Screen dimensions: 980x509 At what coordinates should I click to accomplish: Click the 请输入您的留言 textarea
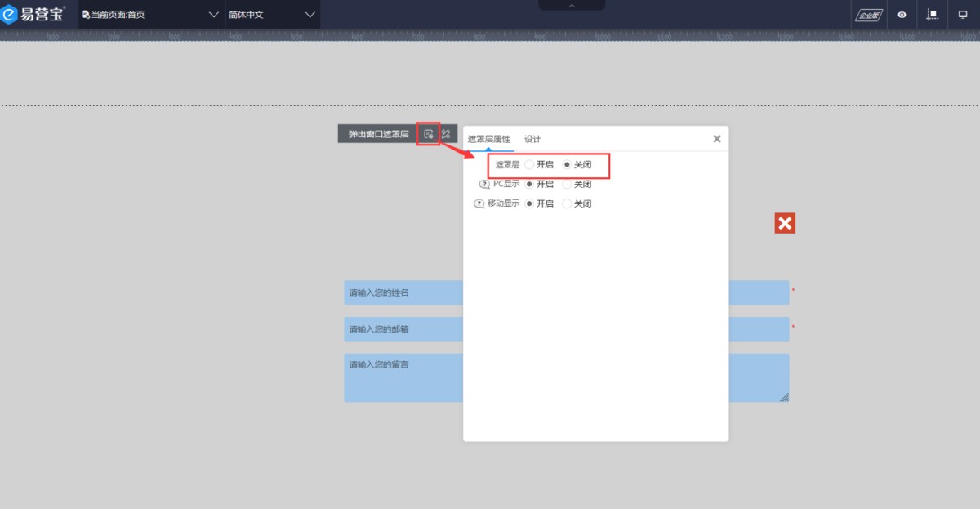click(x=566, y=377)
